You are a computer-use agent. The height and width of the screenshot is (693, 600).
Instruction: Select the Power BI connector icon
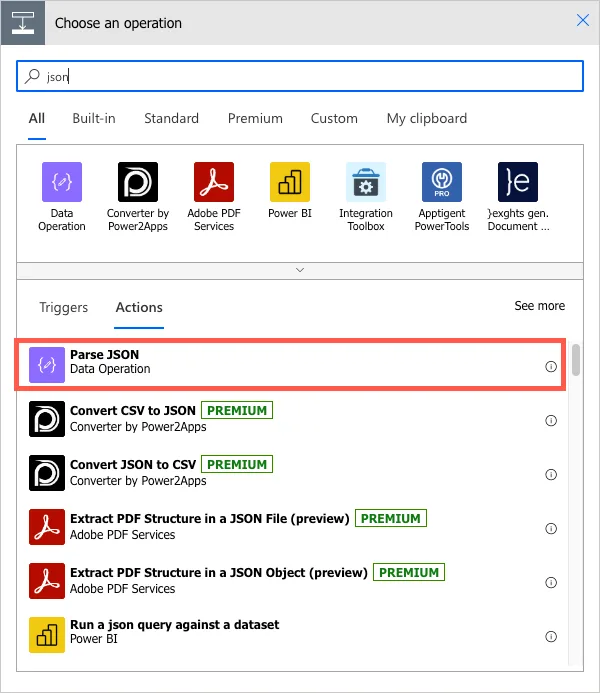[x=290, y=182]
